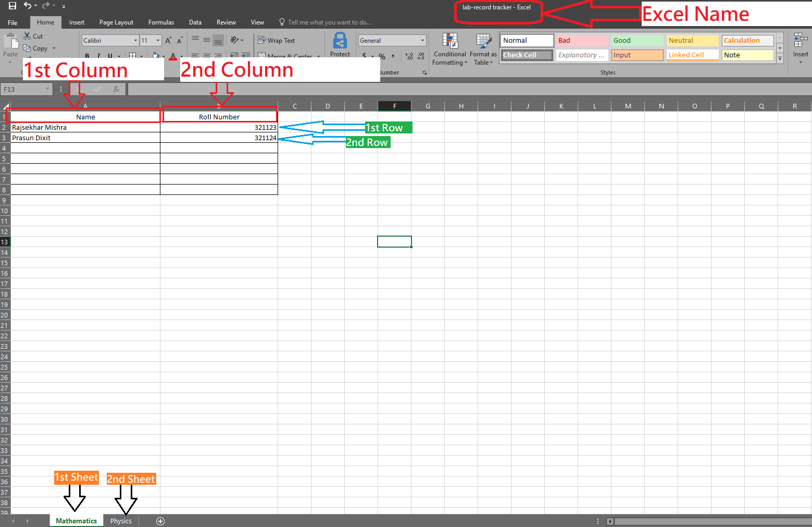The image size is (812, 527).
Task: Toggle bottom align button in alignment group
Action: click(x=218, y=40)
